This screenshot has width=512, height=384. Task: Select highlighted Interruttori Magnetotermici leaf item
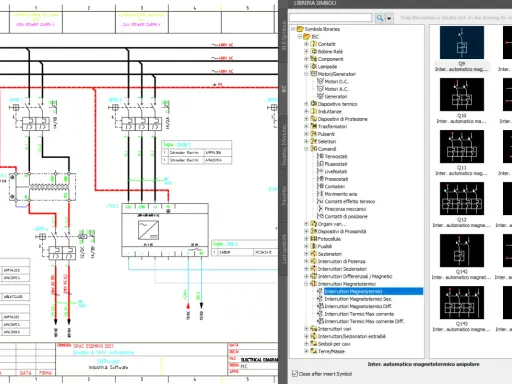point(353,291)
